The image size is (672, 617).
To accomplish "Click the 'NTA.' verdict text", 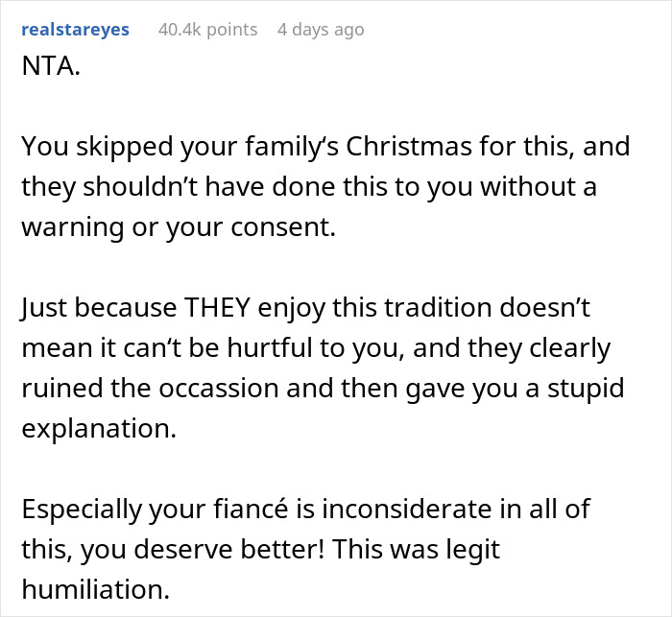I will pyautogui.click(x=51, y=70).
